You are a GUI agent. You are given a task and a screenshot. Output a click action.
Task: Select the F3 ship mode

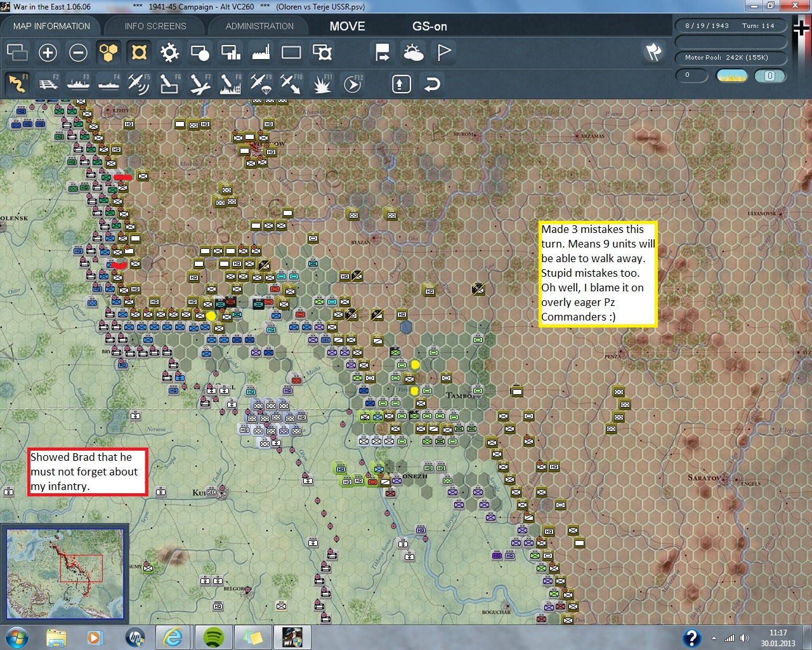(79, 83)
